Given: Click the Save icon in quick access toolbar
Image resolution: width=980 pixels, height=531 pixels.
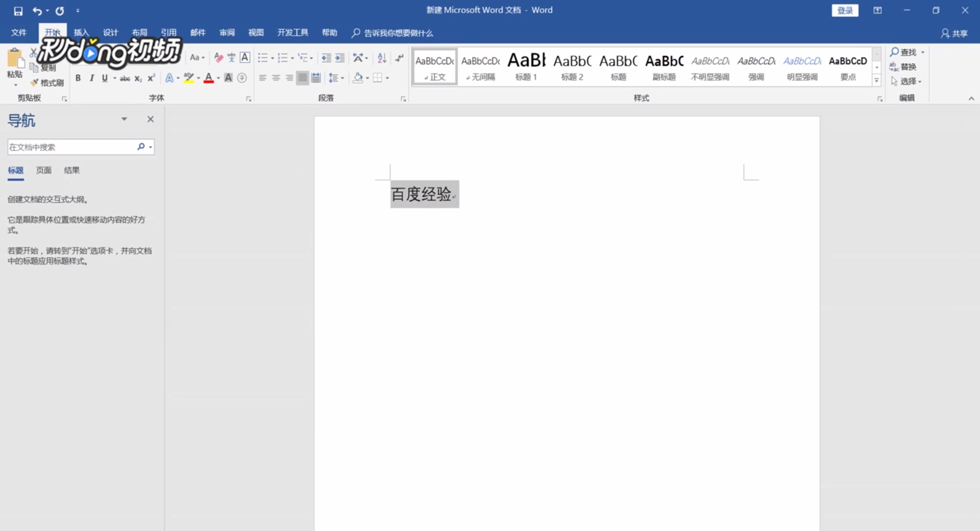Looking at the screenshot, I should tap(18, 11).
